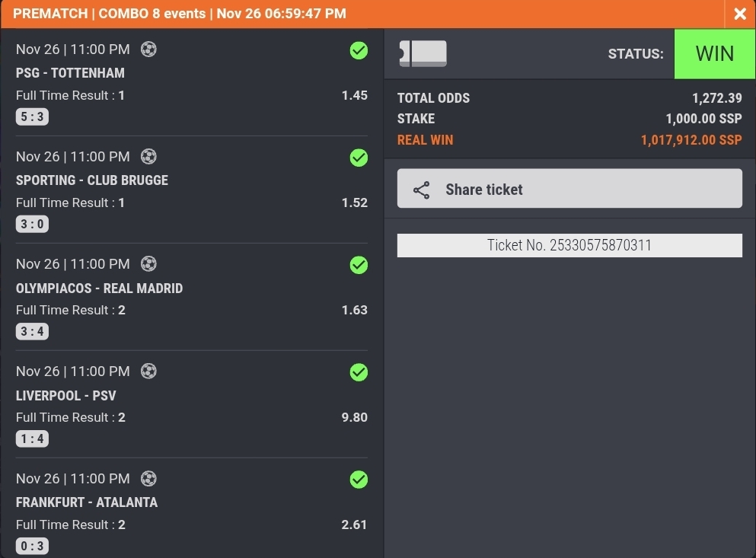The image size is (756, 558).
Task: Click the 1 : 4 Liverpool - PSV score
Action: point(32,439)
